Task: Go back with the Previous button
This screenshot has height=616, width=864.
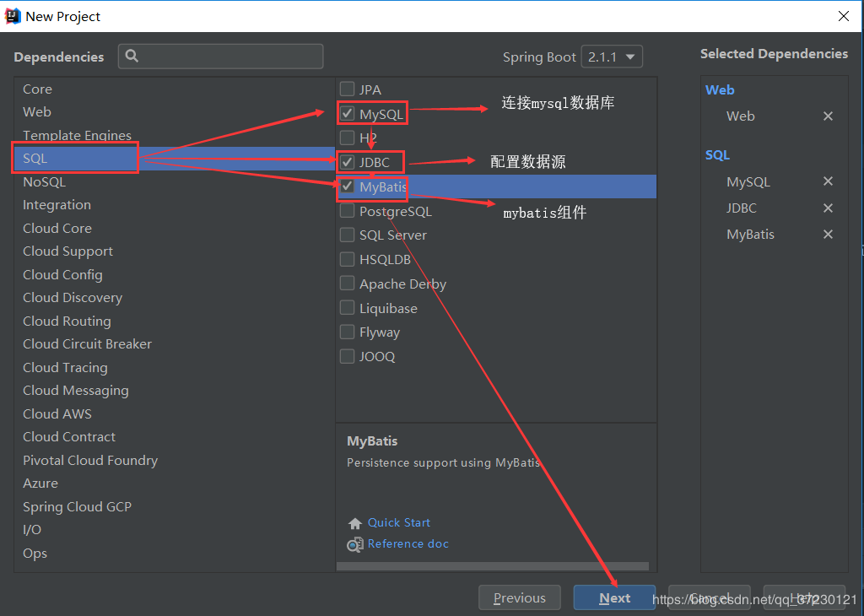Action: click(x=520, y=597)
